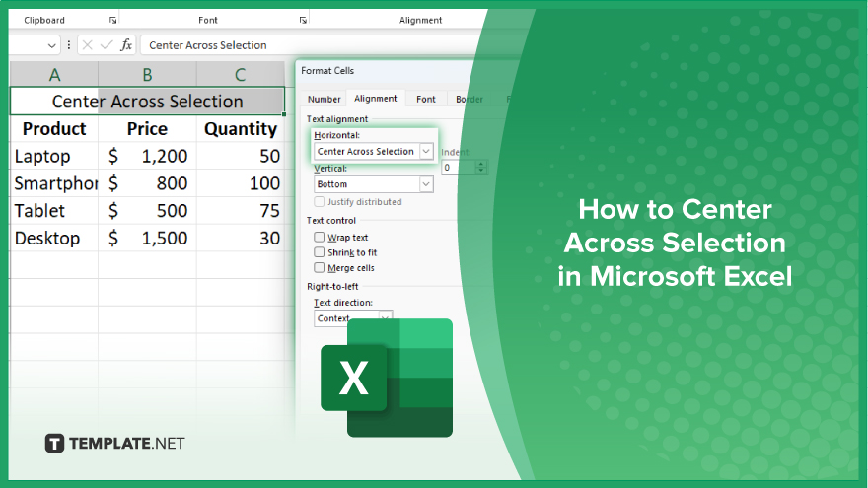Select the Price header cell
Viewport: 868px width, 488px height.
click(147, 129)
